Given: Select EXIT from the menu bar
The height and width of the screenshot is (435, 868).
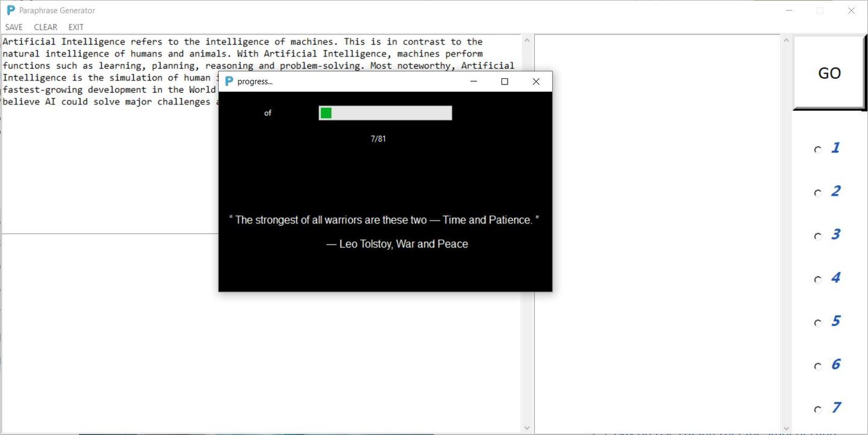Looking at the screenshot, I should tap(76, 27).
